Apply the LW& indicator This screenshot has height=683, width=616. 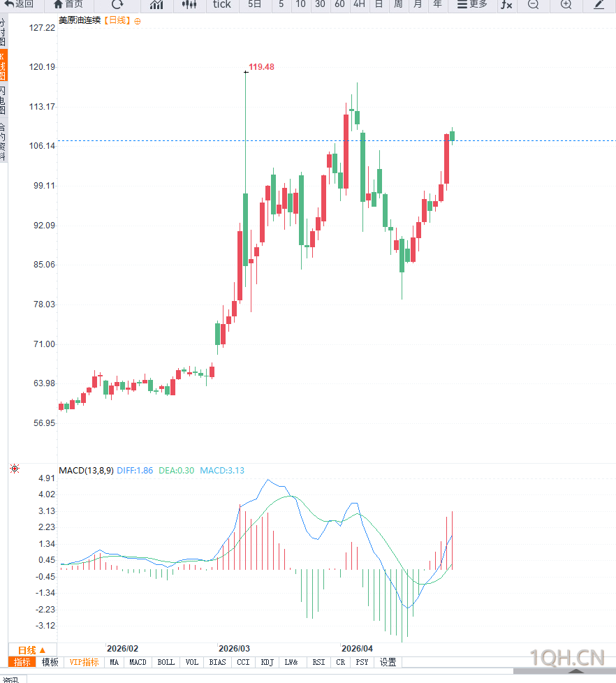291,662
